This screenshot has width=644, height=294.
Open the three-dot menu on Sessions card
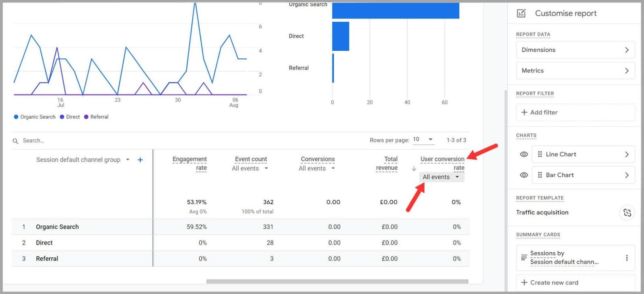[626, 258]
